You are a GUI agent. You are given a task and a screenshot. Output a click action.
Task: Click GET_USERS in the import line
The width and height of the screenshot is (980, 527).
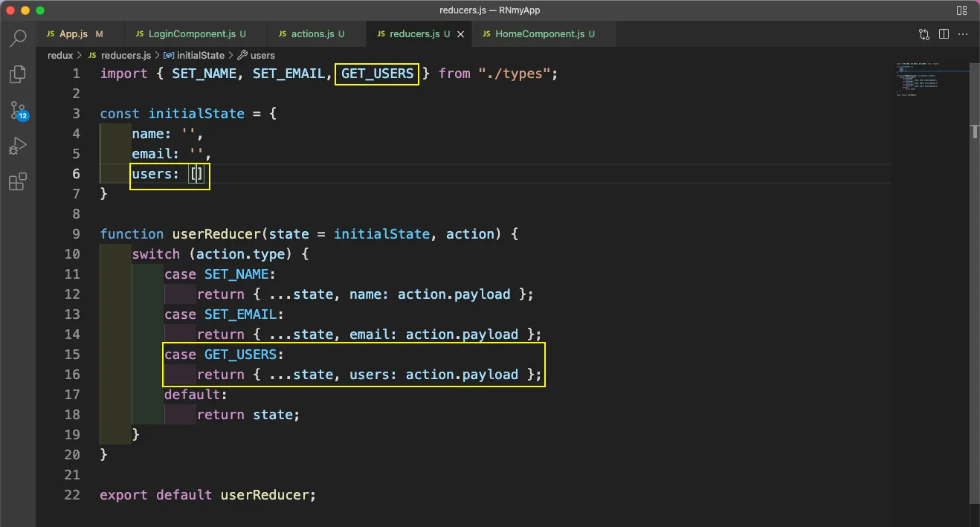(377, 74)
